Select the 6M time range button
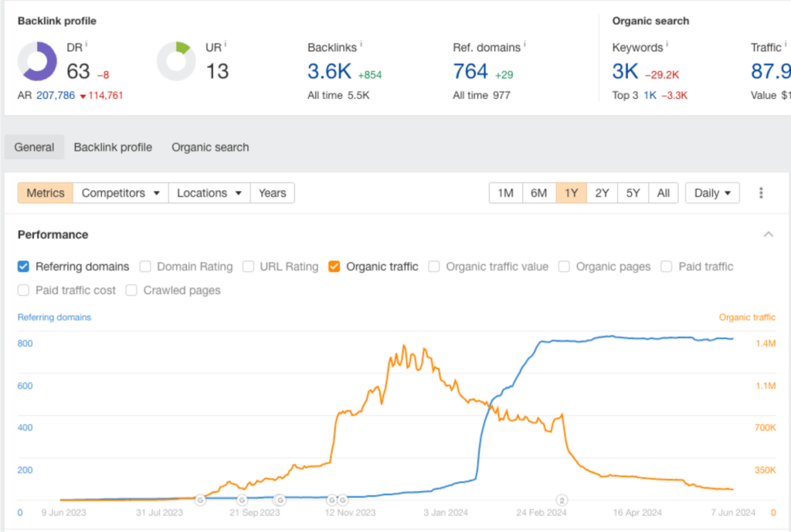Screen dimensions: 791x532 [539, 192]
